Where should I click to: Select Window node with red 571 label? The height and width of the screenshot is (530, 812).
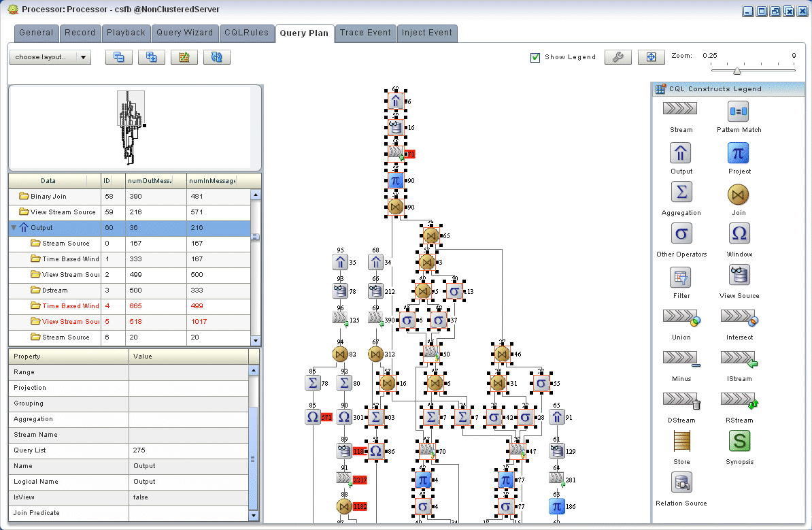tap(313, 416)
